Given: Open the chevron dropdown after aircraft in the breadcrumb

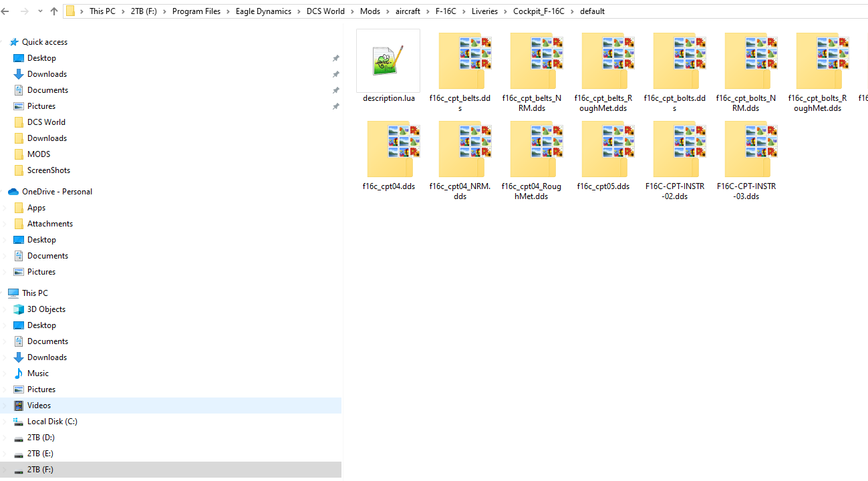Looking at the screenshot, I should pos(428,11).
